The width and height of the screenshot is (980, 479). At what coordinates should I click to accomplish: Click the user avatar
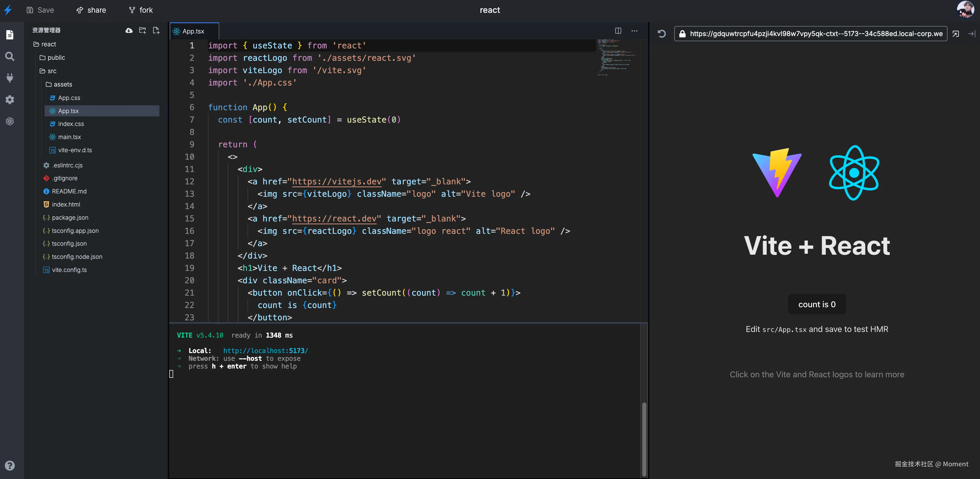[x=965, y=10]
